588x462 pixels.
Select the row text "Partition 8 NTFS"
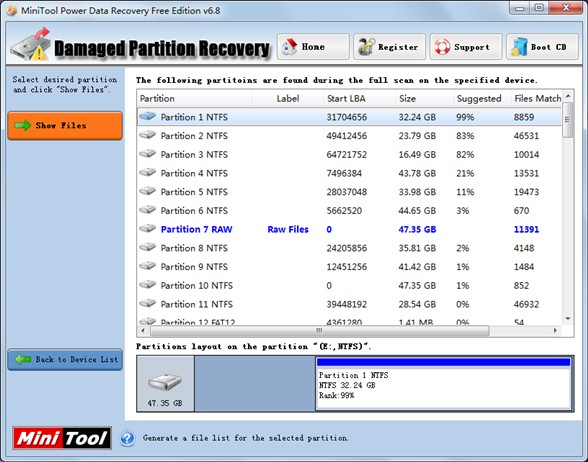pyautogui.click(x=194, y=248)
